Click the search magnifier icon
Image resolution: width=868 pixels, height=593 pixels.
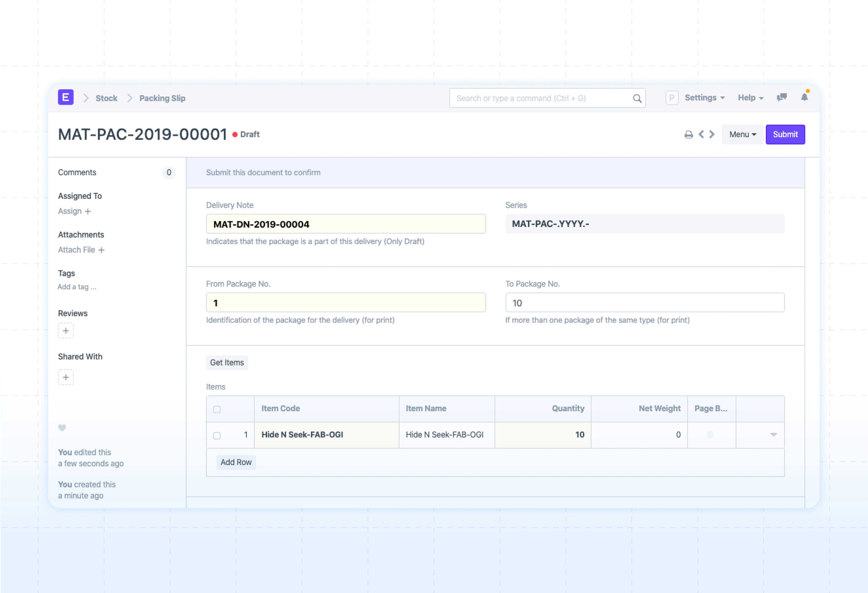coord(637,98)
